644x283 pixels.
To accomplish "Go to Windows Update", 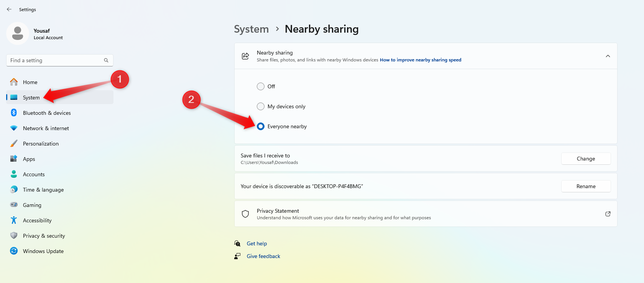I will [60, 251].
